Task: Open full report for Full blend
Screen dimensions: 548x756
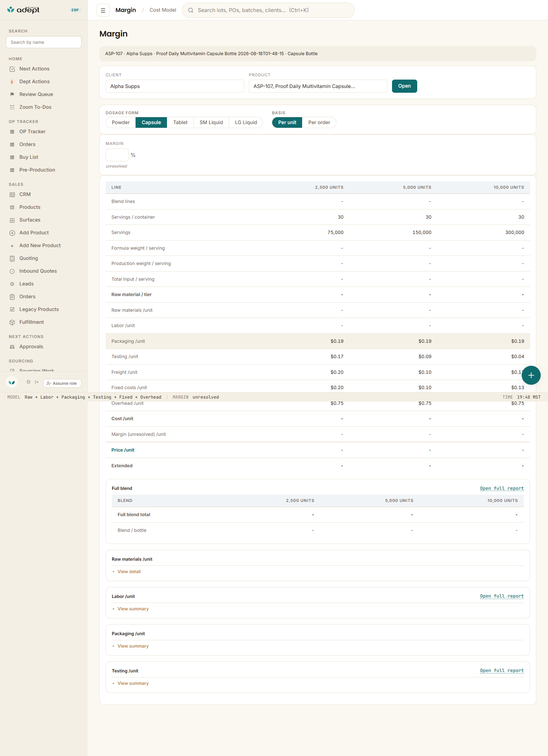Action: (x=502, y=488)
